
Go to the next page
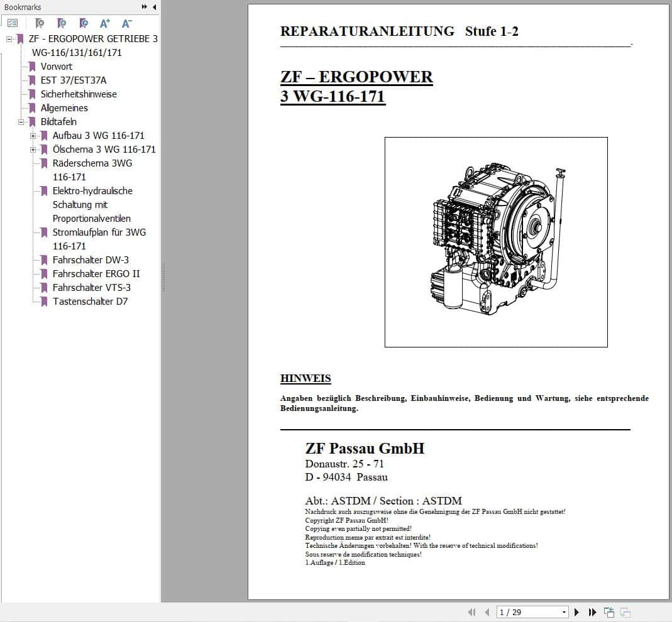click(577, 612)
